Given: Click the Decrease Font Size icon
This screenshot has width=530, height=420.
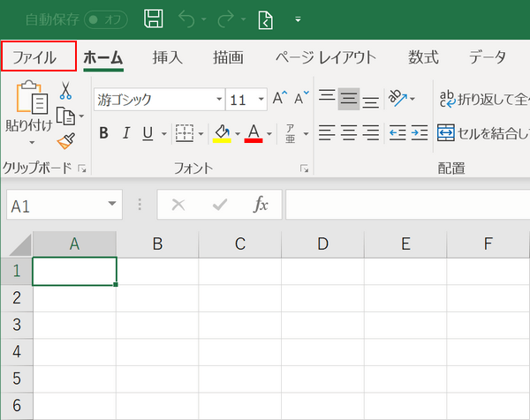Looking at the screenshot, I should tap(301, 98).
